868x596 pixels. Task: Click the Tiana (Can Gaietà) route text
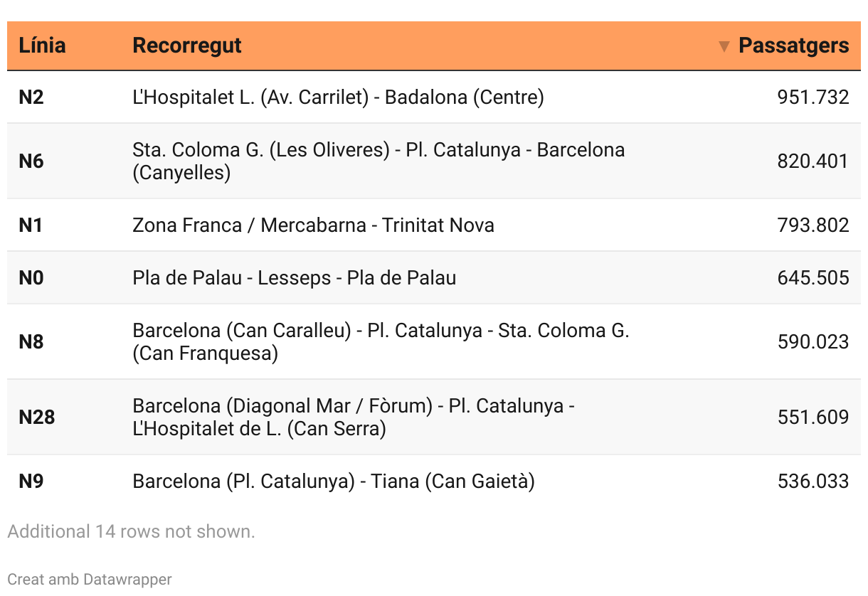333,481
